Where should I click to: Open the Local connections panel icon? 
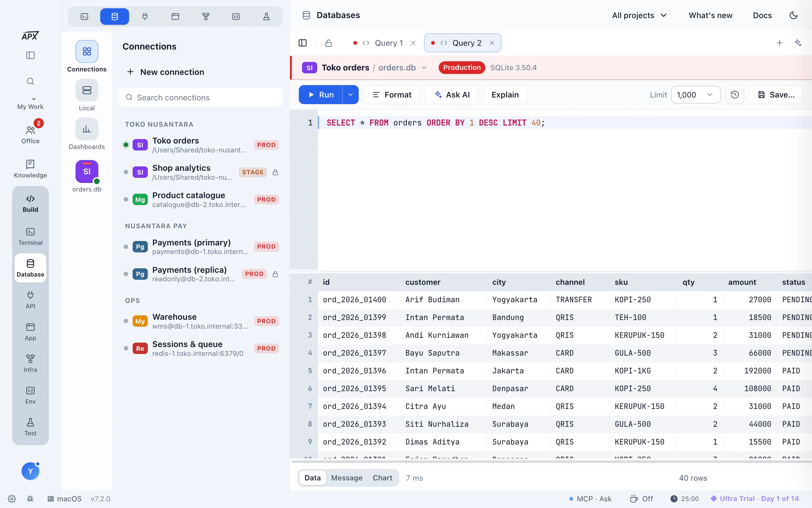click(87, 90)
